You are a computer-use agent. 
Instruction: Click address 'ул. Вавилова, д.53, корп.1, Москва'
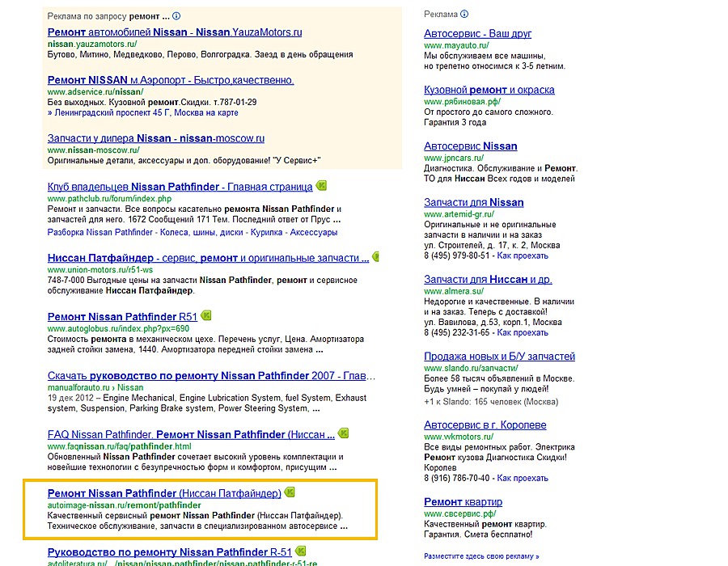[x=493, y=323]
